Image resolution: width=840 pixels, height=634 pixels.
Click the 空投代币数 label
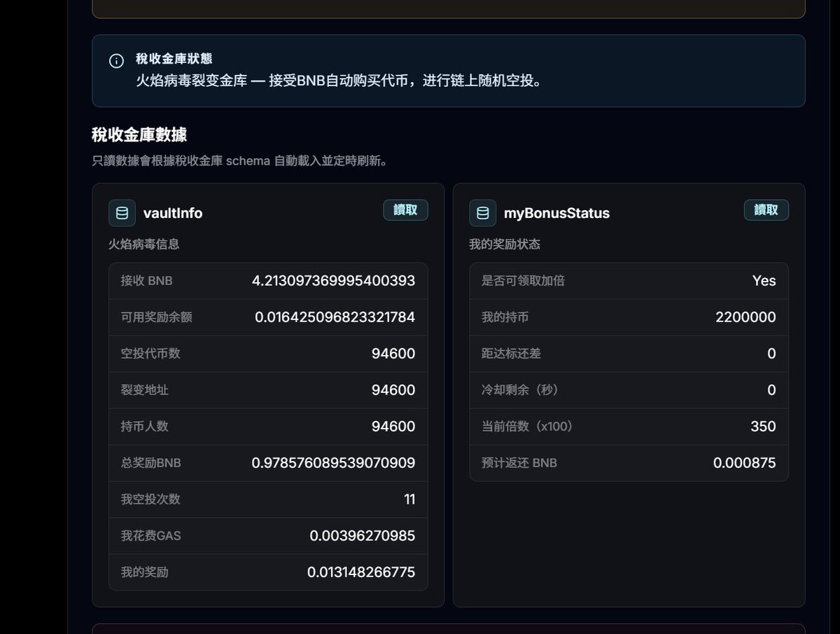point(150,354)
